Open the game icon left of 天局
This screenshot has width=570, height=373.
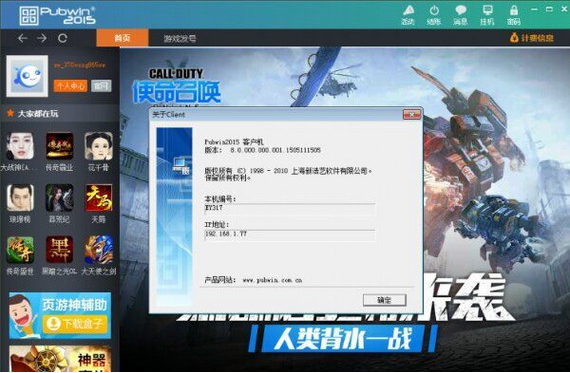pyautogui.click(x=59, y=198)
